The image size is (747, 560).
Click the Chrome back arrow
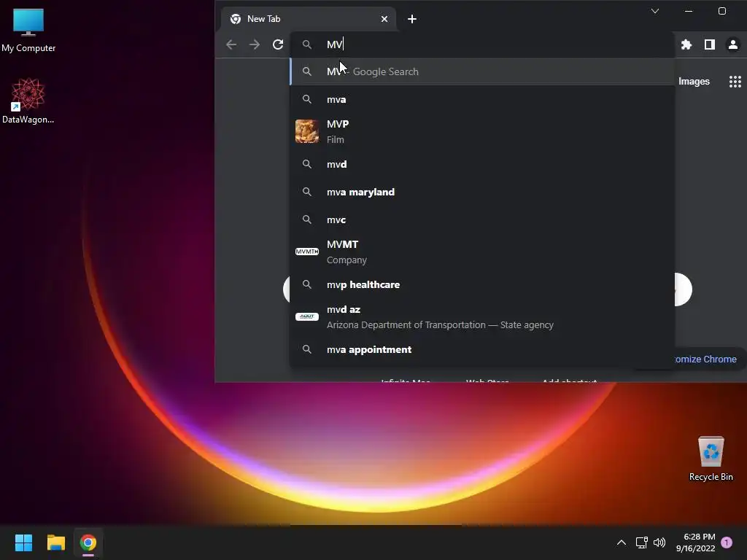pos(231,44)
